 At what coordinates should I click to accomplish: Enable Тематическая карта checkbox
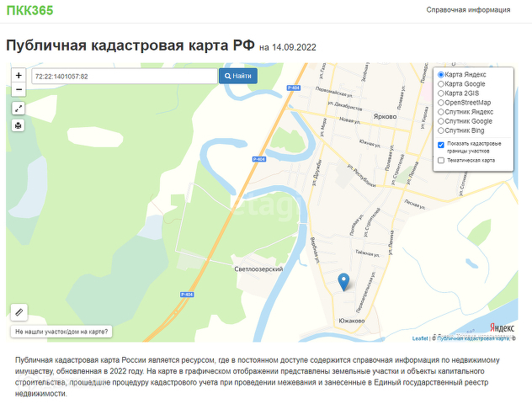[441, 161]
